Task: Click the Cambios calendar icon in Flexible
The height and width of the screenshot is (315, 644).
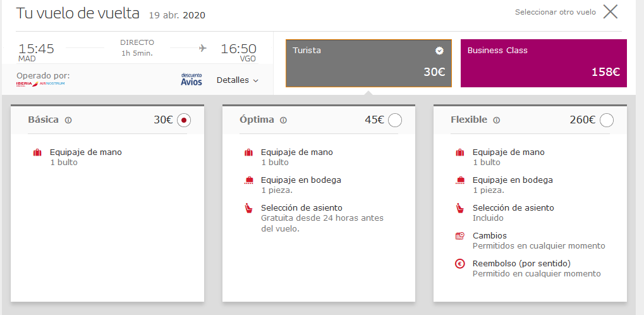Action: coord(460,236)
